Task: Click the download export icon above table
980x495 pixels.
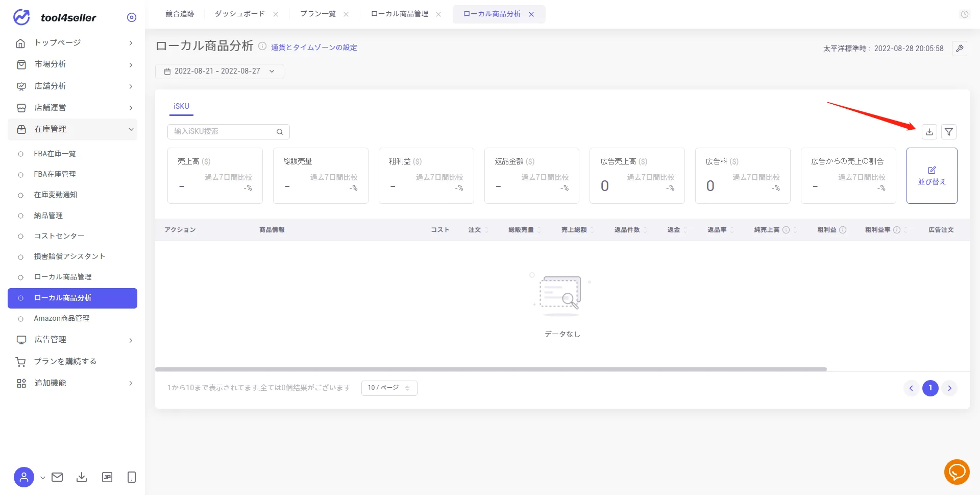Action: click(x=929, y=132)
